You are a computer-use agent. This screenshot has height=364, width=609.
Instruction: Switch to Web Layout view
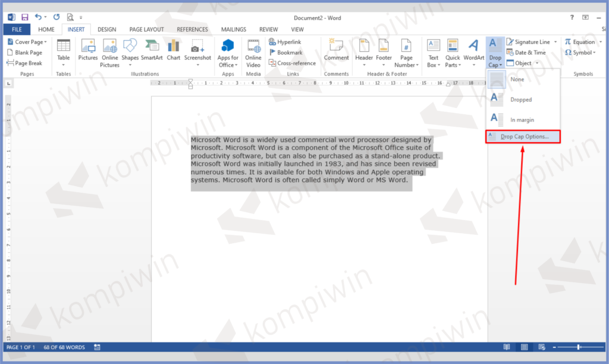(541, 347)
